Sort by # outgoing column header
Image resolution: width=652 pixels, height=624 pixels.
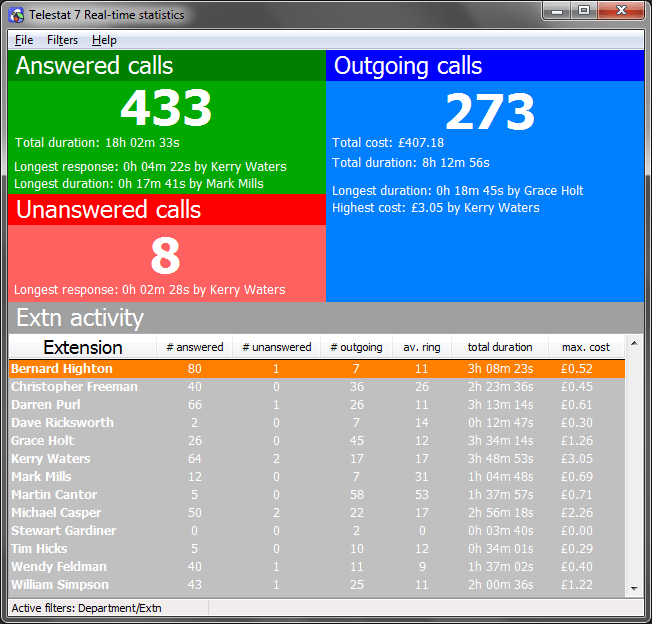point(356,347)
